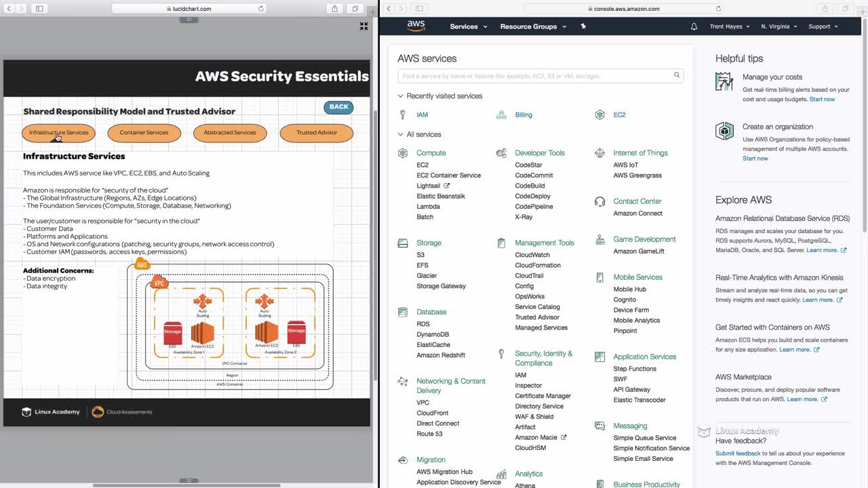
Task: Click the Messaging category icon
Action: (599, 426)
